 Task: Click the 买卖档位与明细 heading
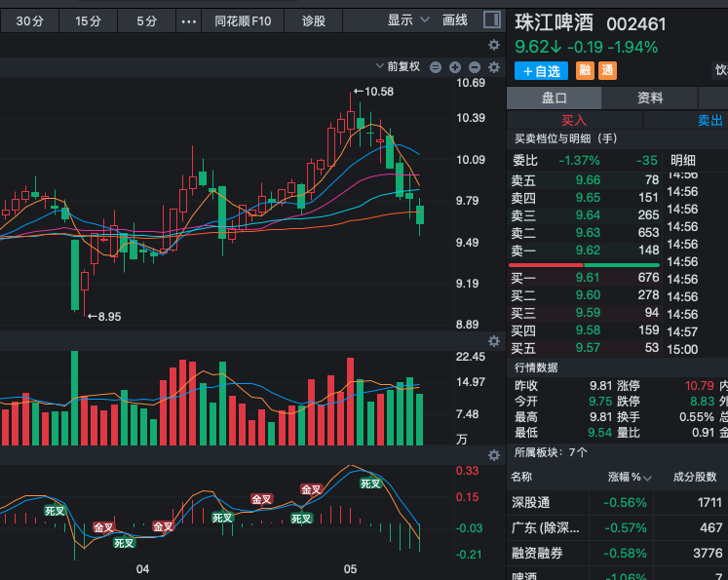tap(565, 138)
